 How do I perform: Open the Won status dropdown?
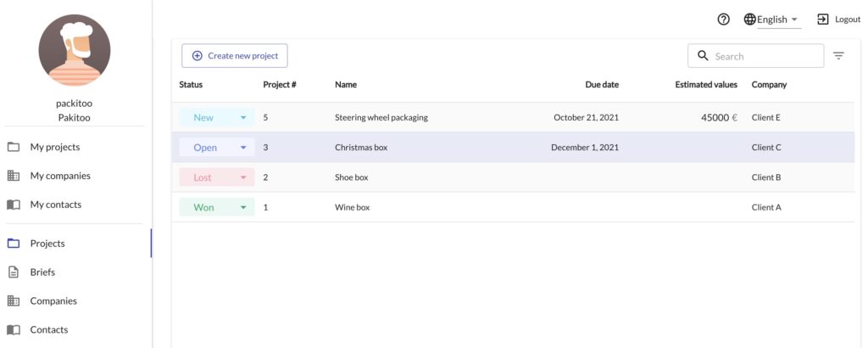(216, 207)
